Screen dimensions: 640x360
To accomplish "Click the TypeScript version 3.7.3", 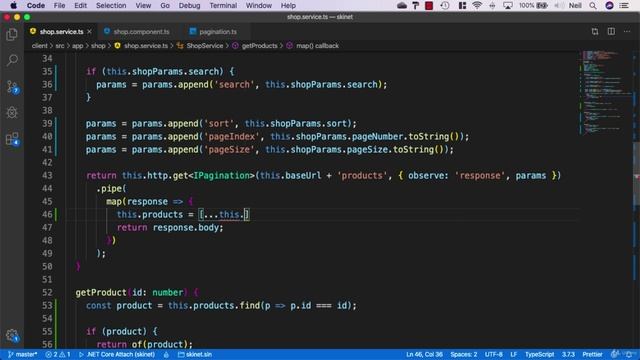I will coord(568,354).
